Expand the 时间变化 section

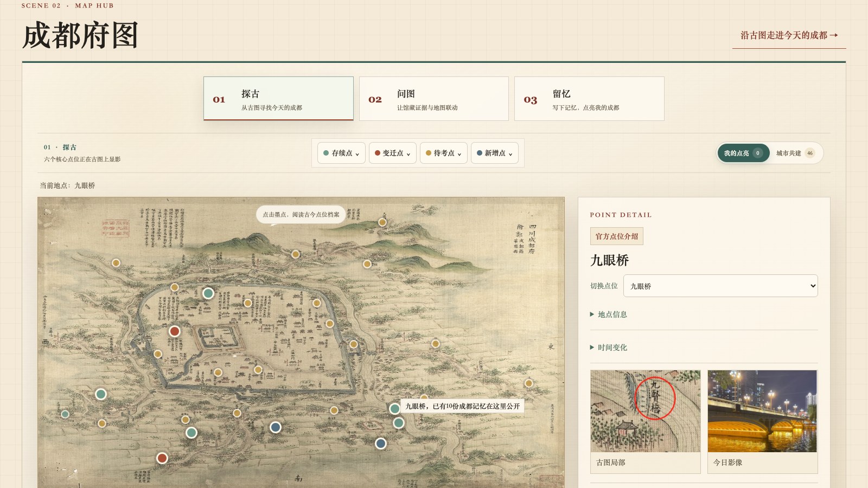pyautogui.click(x=704, y=348)
